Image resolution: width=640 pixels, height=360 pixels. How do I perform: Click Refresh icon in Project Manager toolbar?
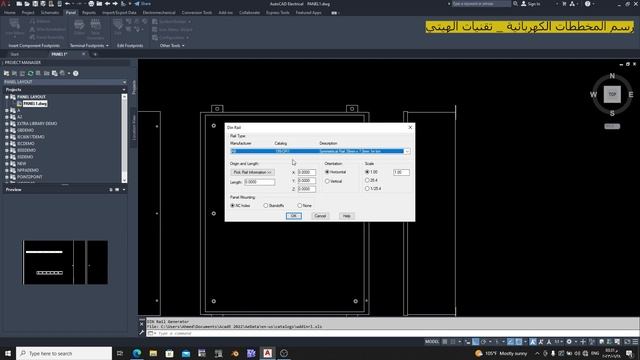click(30, 73)
